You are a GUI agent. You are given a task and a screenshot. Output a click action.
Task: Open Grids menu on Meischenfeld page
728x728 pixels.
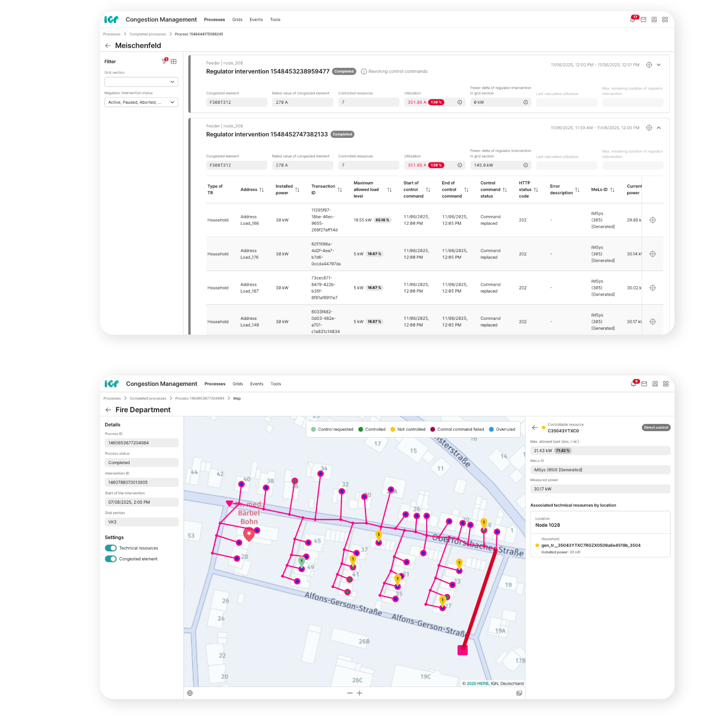click(237, 20)
